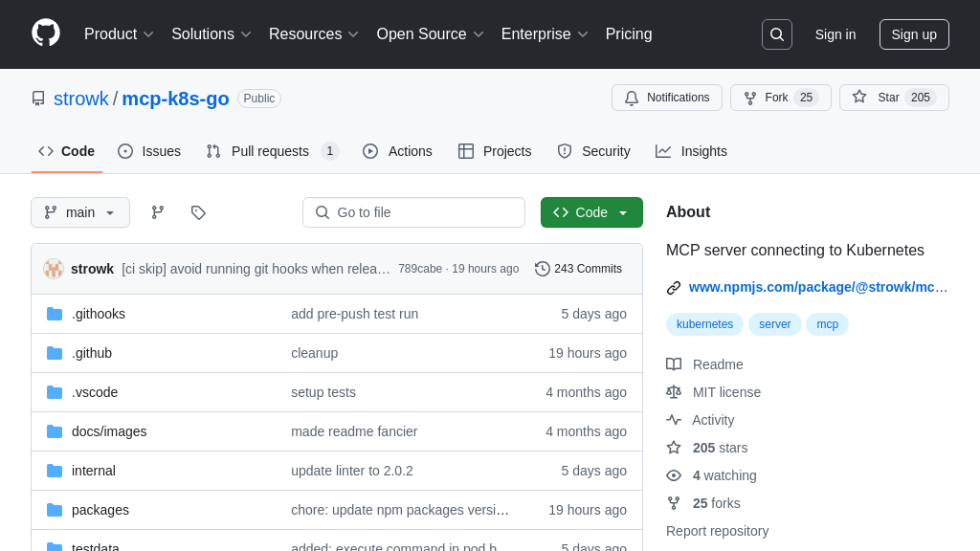Open the 'made readme fancier' commit message

[x=354, y=431]
